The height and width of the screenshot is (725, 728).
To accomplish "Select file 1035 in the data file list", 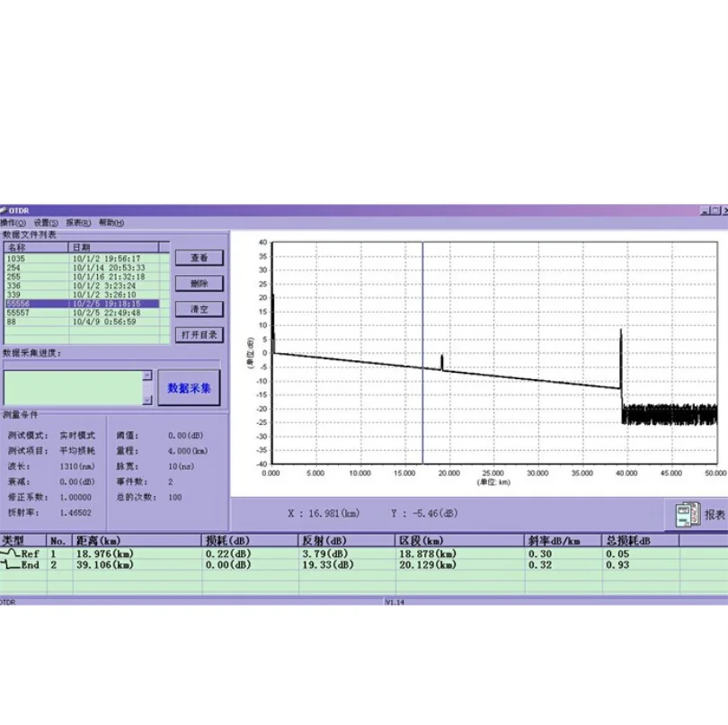I will click(83, 259).
